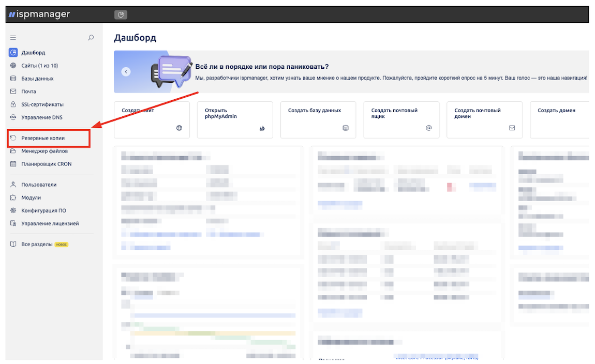595x364 pixels.
Task: Click the @ icon on Создать почтовый ящик card
Action: (x=428, y=128)
